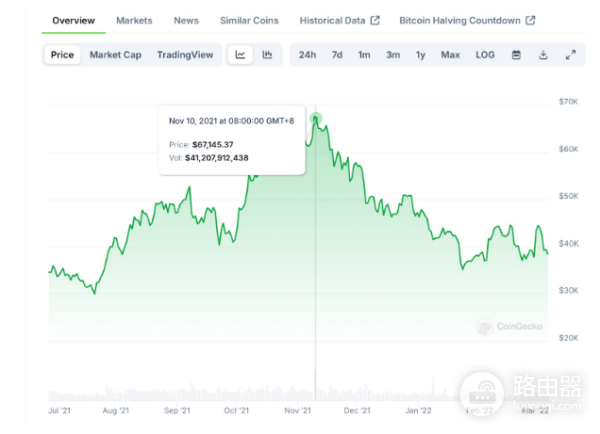600x434 pixels.
Task: Go to the Markets tab
Action: 134,20
